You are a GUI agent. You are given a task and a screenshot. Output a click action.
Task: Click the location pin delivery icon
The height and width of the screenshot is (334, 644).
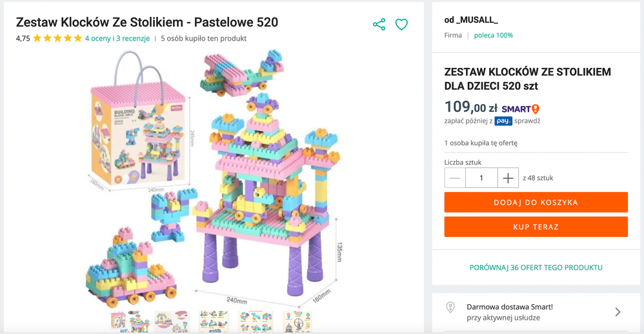(x=450, y=308)
